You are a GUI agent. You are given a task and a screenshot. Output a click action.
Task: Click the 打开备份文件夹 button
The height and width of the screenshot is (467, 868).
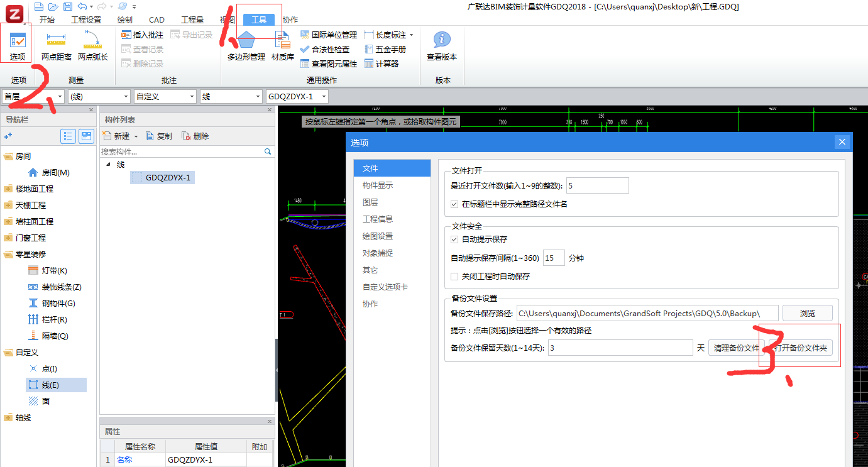tap(801, 348)
